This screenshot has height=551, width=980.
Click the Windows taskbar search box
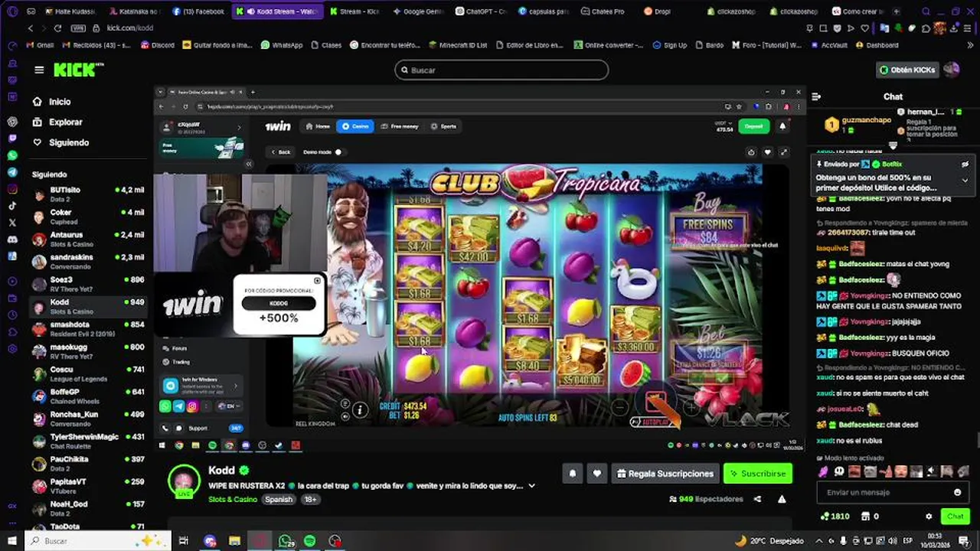(98, 541)
